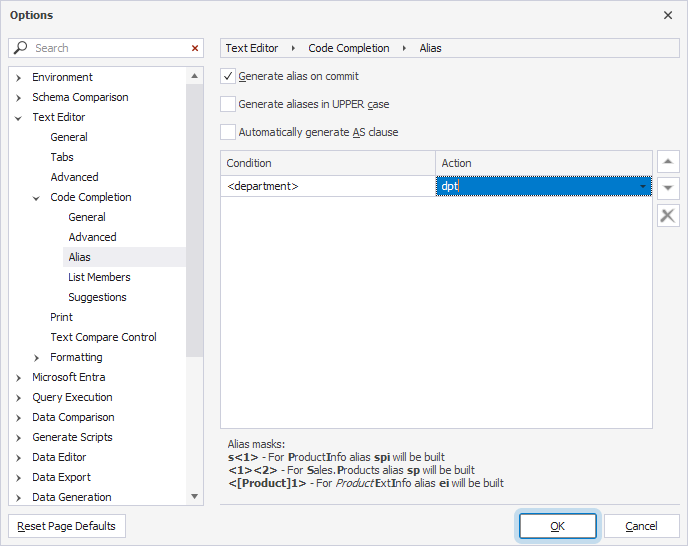The height and width of the screenshot is (546, 688).
Task: Open breadcrumb arrow after Text Editor
Action: click(293, 48)
